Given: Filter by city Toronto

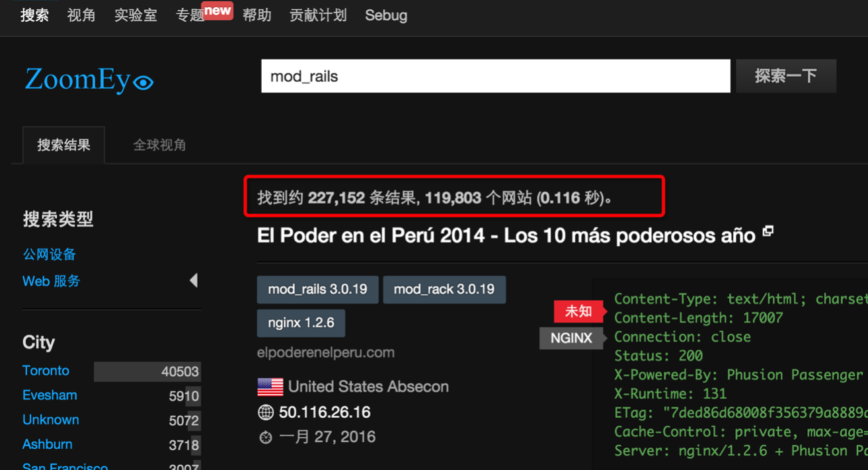Looking at the screenshot, I should 46,370.
